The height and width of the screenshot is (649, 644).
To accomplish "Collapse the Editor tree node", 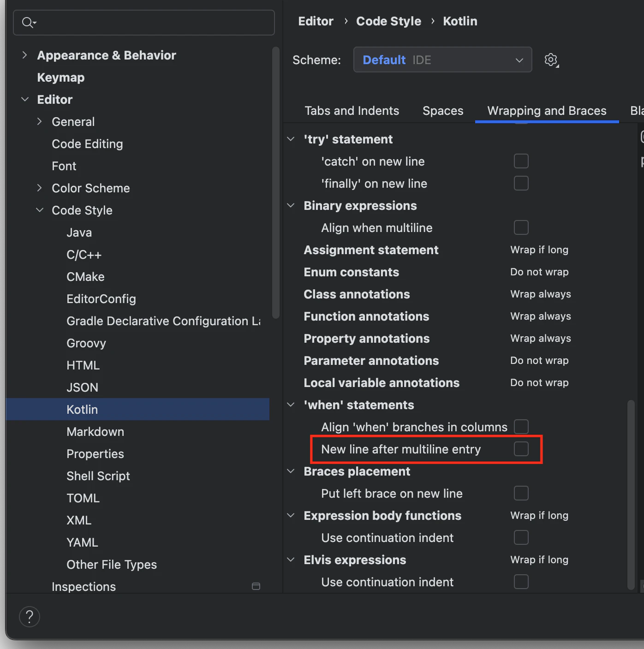I will click(25, 100).
